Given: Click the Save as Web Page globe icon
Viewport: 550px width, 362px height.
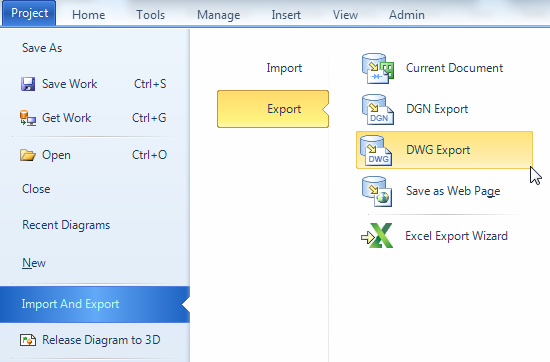Looking at the screenshot, I should coord(377,192).
